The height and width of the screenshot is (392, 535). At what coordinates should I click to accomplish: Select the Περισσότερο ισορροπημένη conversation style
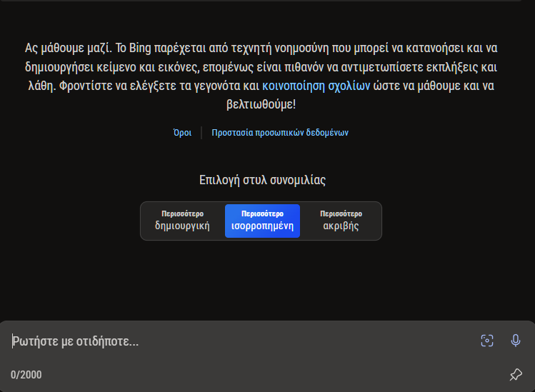(x=262, y=221)
